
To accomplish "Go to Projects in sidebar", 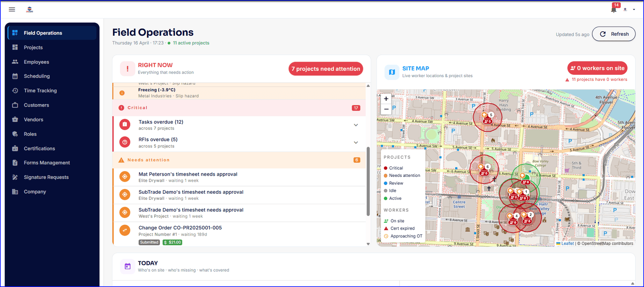I will 52,47.
